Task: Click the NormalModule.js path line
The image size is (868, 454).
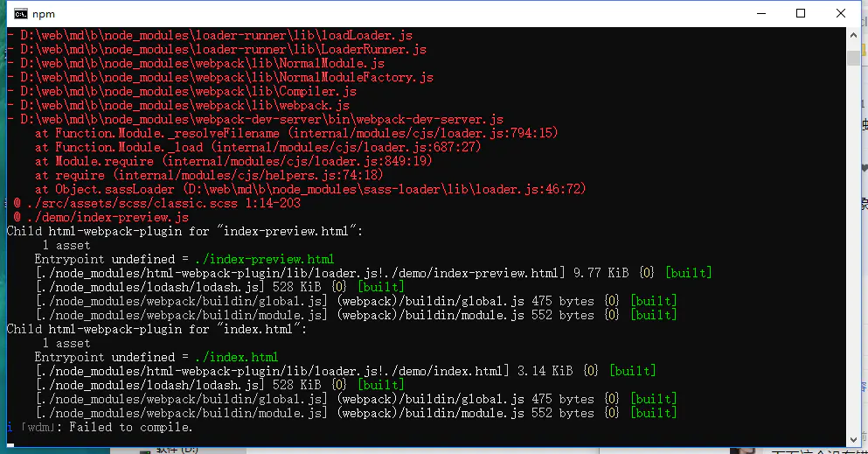Action: [x=196, y=64]
